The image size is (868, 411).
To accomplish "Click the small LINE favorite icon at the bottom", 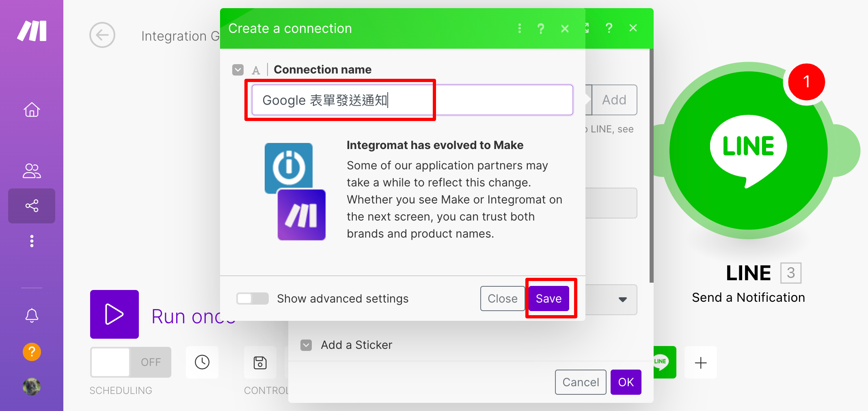I will [x=664, y=362].
